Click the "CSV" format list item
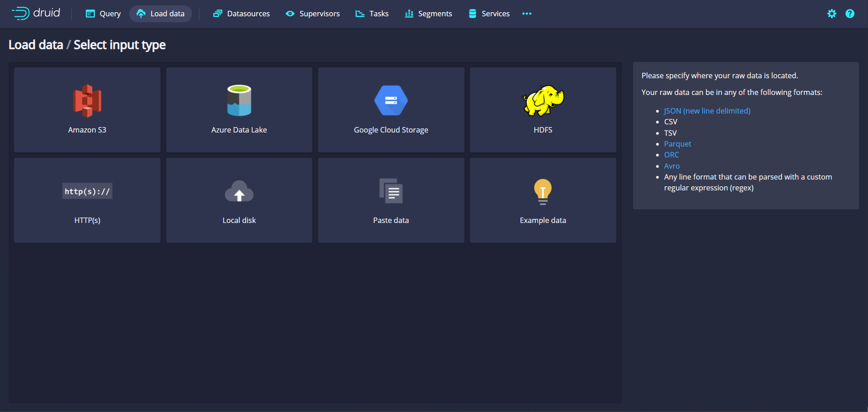This screenshot has width=868, height=412. [x=671, y=122]
